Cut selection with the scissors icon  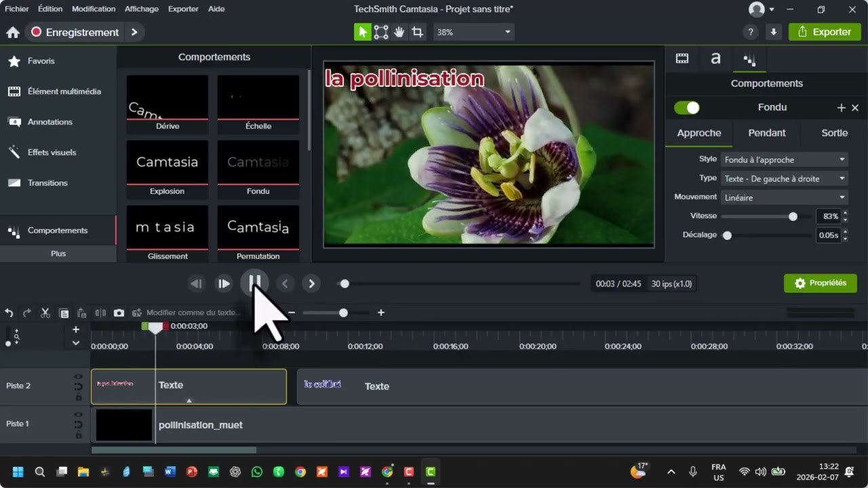click(45, 312)
